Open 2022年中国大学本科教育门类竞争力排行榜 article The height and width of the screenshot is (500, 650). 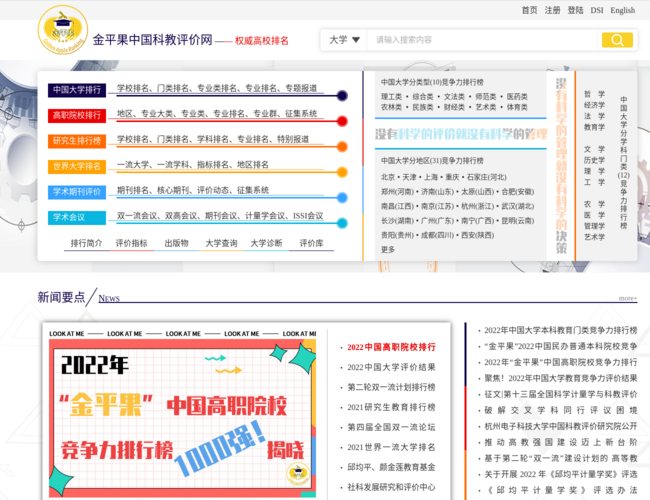pyautogui.click(x=560, y=330)
